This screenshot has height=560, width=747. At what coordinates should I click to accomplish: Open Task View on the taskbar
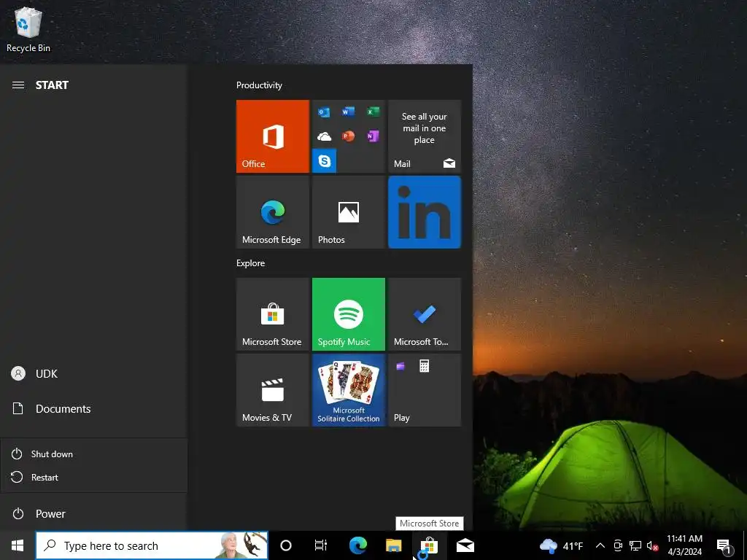point(321,545)
